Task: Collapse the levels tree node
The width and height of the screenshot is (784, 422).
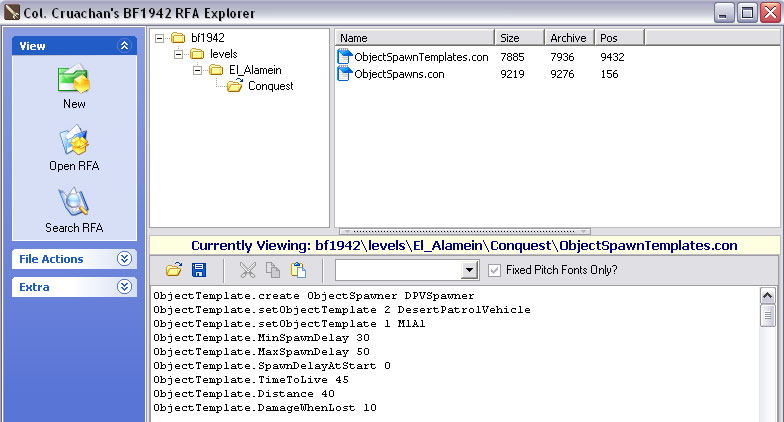Action: (x=178, y=54)
